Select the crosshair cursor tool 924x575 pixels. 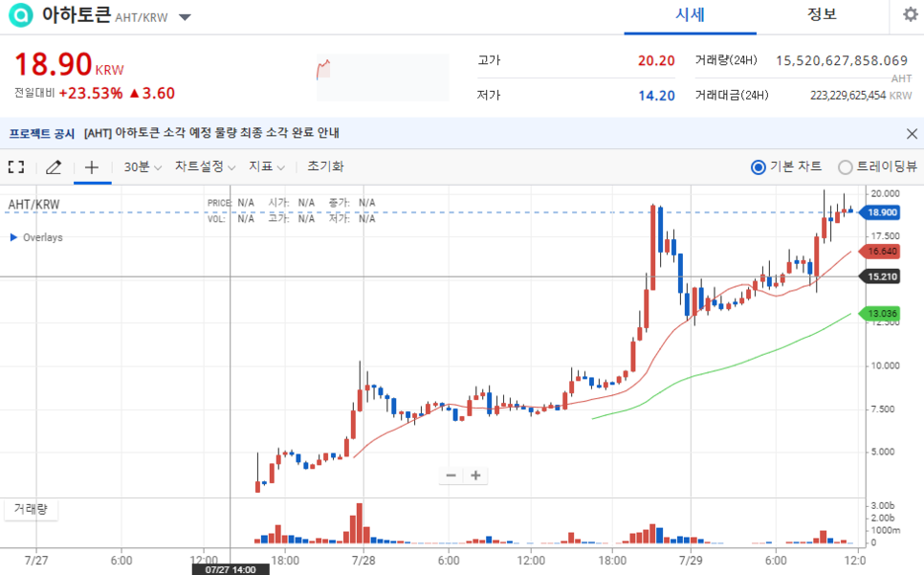[92, 167]
